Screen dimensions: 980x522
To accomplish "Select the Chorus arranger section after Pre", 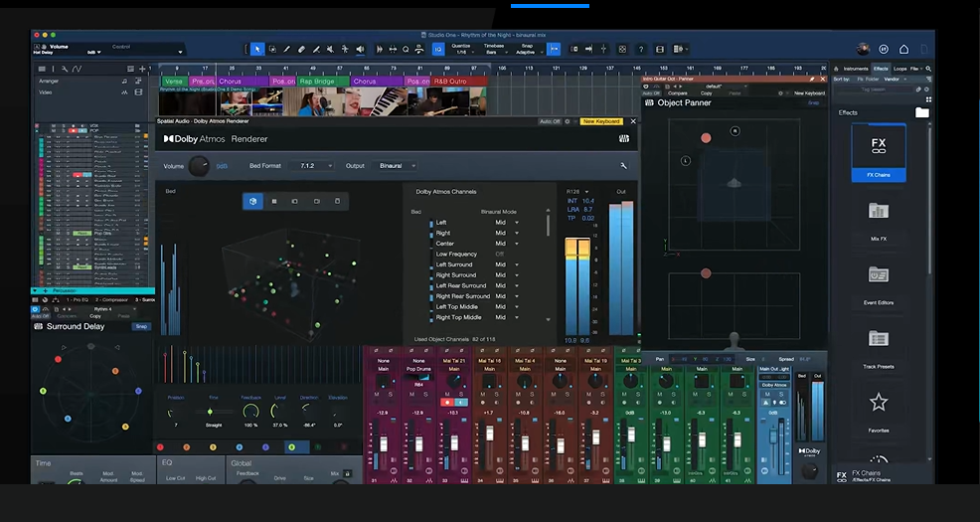I will [243, 82].
